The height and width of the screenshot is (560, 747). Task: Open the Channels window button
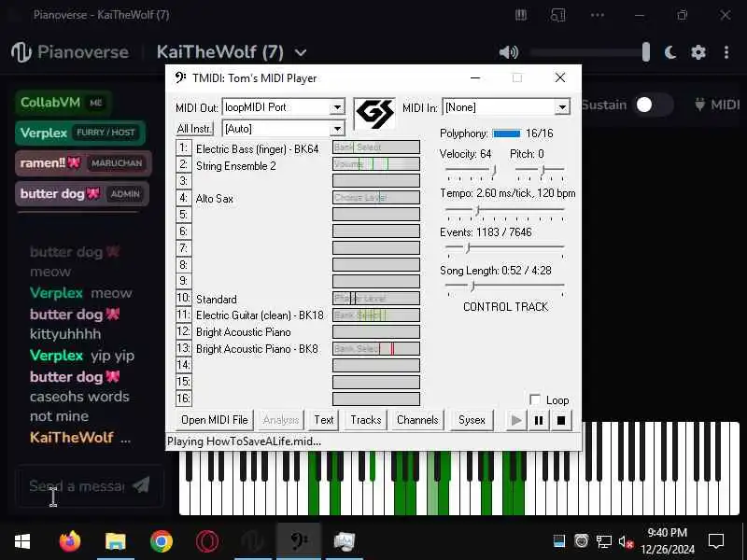(x=417, y=420)
